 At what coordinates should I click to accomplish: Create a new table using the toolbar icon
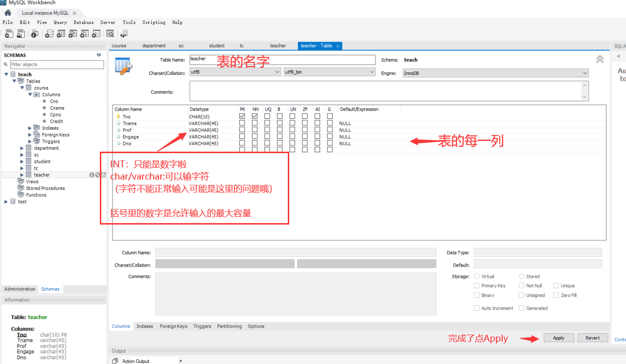click(x=61, y=33)
